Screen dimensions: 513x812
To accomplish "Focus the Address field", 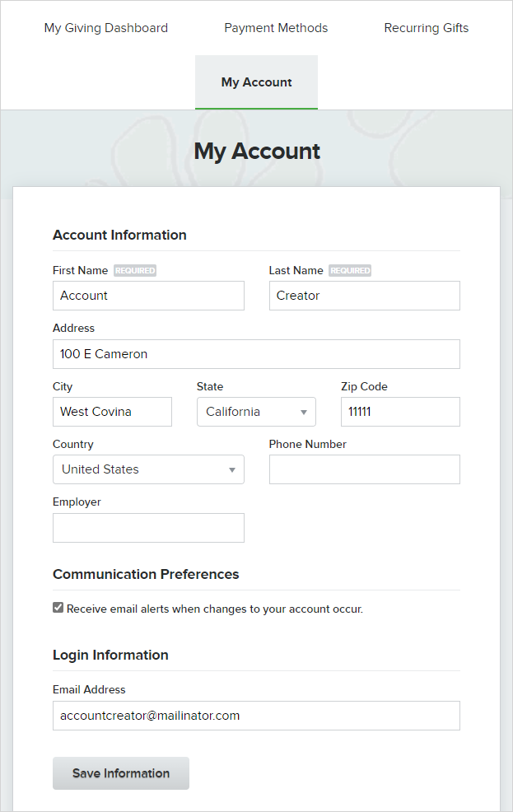I will point(256,354).
